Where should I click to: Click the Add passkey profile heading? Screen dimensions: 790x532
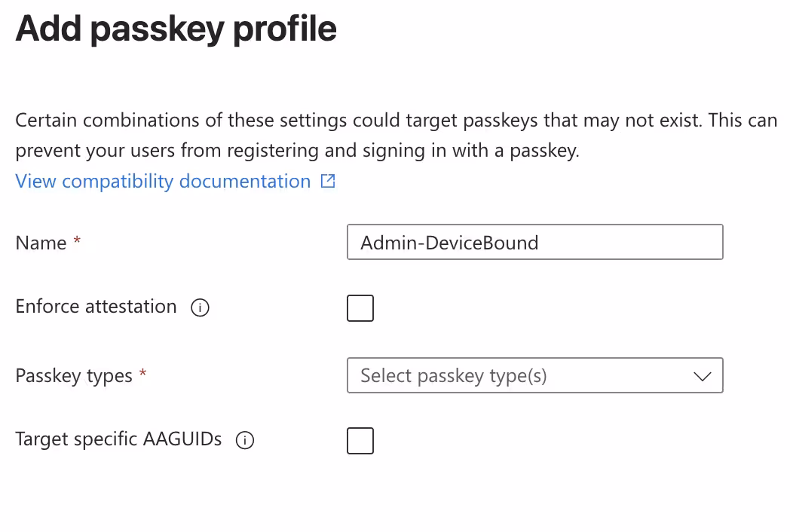click(x=176, y=29)
